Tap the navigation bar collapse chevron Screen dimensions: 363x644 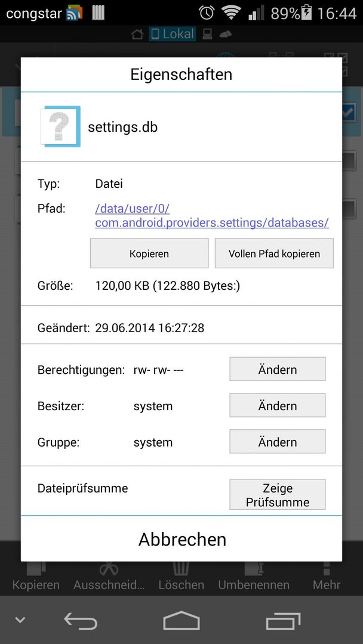point(20,620)
